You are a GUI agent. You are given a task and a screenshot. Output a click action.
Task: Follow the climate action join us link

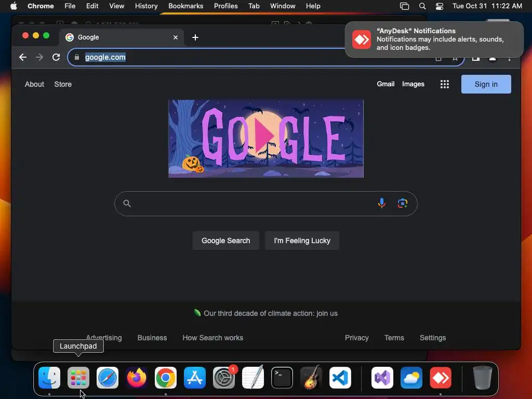(x=270, y=313)
